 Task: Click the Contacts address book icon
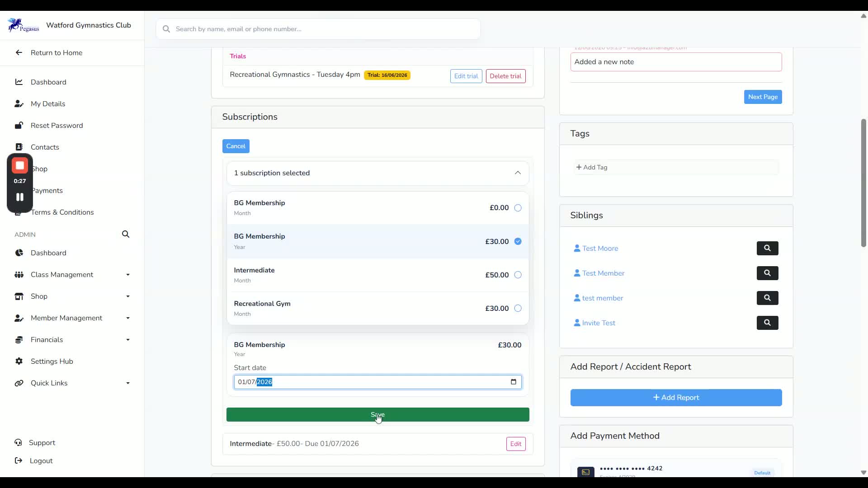coord(19,147)
